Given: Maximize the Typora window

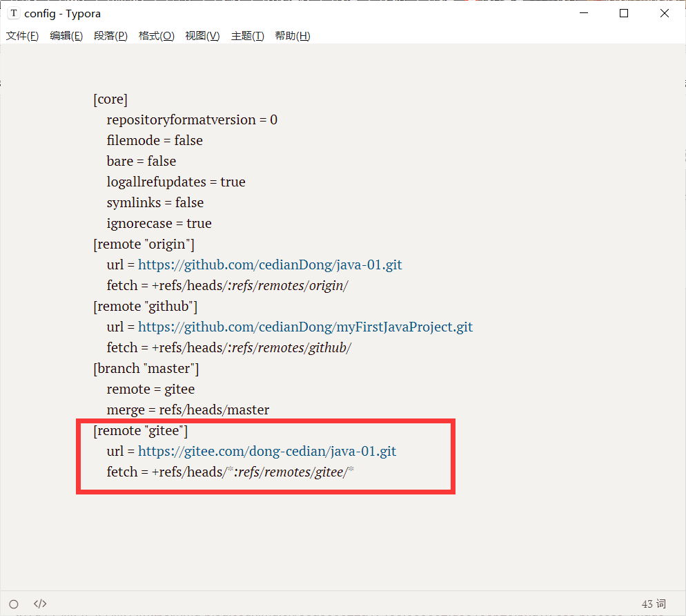Looking at the screenshot, I should pos(624,13).
